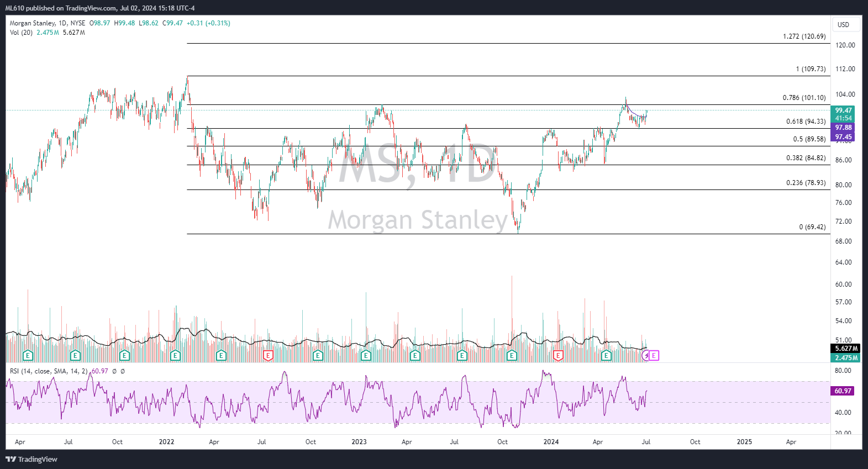The width and height of the screenshot is (868, 469).
Task: Click the L98.62 low value in header
Action: coord(148,23)
